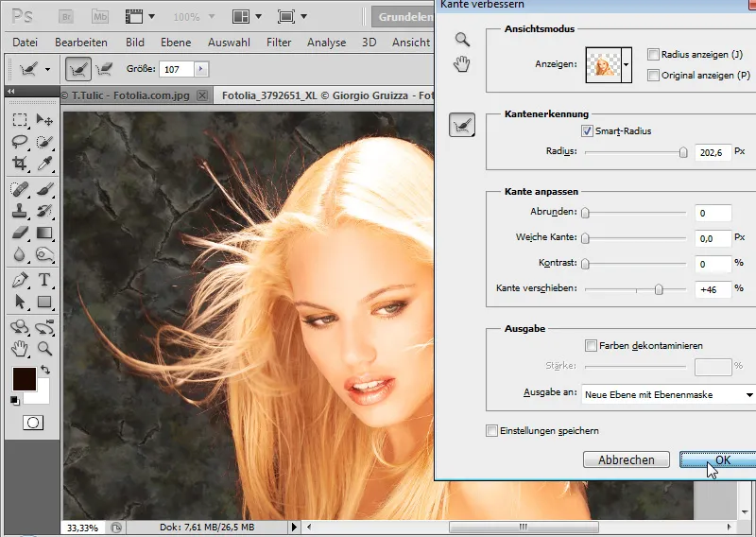Enable Farben dekontaminieren checkbox

click(591, 345)
